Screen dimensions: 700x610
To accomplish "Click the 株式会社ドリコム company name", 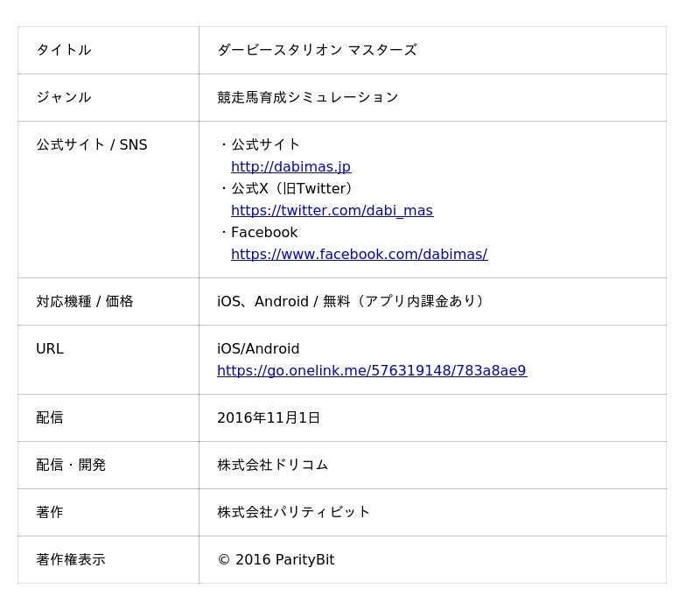I will (x=272, y=465).
